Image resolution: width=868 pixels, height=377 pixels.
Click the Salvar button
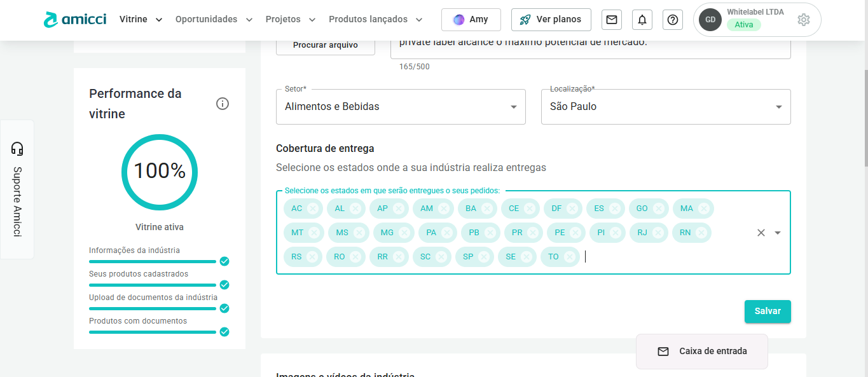click(x=768, y=312)
